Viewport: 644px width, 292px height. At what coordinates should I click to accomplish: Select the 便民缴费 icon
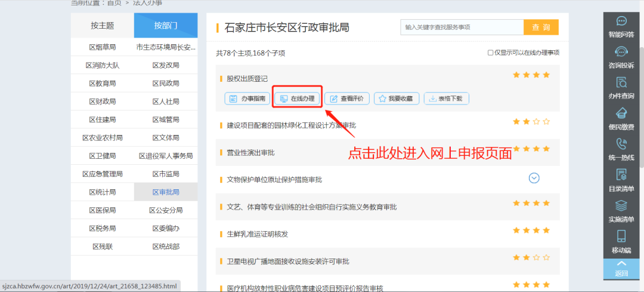(x=621, y=113)
